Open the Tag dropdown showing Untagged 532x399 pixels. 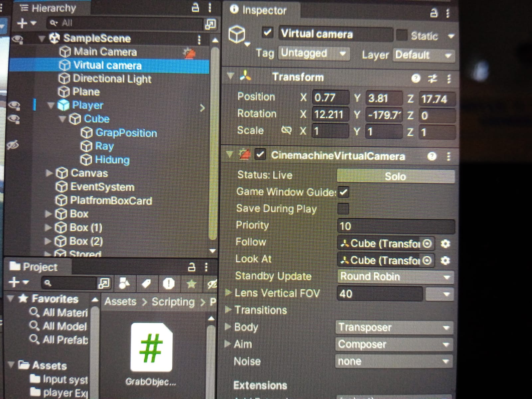(x=314, y=53)
